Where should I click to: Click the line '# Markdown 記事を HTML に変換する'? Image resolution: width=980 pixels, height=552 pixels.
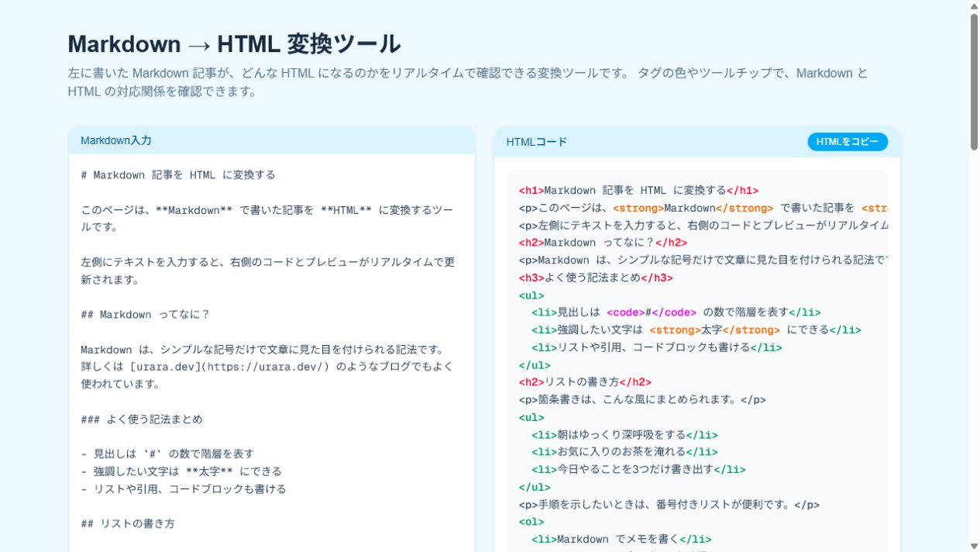tap(178, 175)
